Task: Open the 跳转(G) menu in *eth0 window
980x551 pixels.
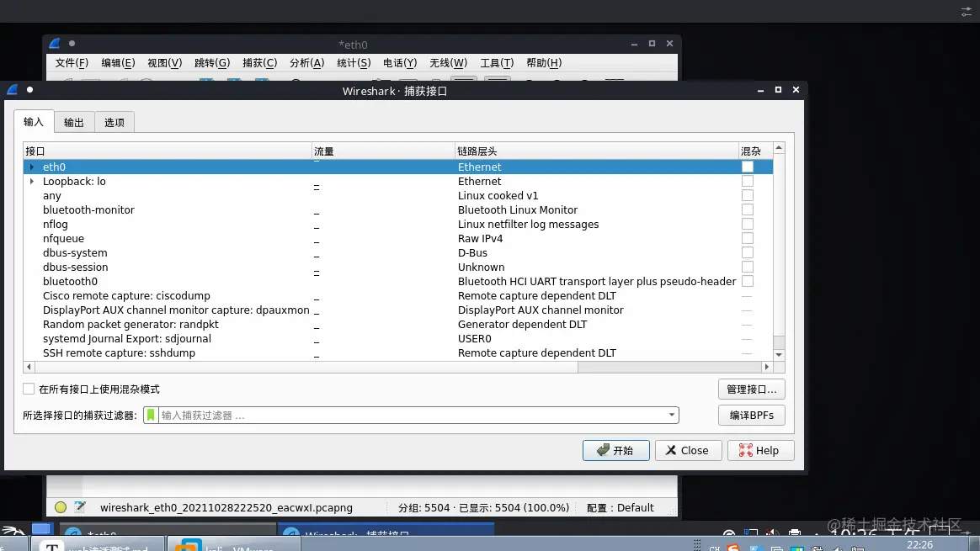Action: [x=212, y=62]
